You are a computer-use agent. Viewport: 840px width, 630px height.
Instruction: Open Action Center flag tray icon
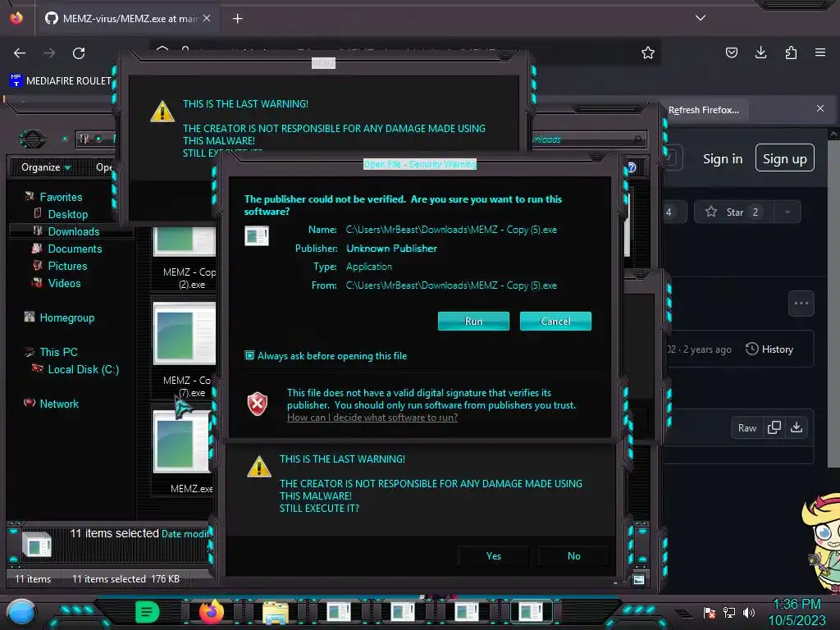[x=709, y=612]
